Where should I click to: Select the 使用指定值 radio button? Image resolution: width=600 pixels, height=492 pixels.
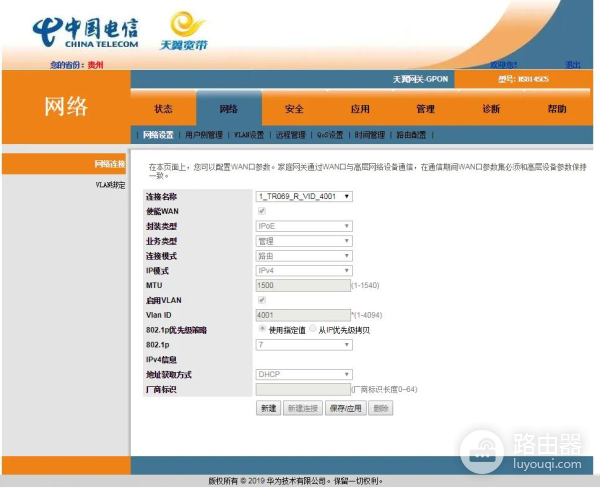tap(262, 329)
